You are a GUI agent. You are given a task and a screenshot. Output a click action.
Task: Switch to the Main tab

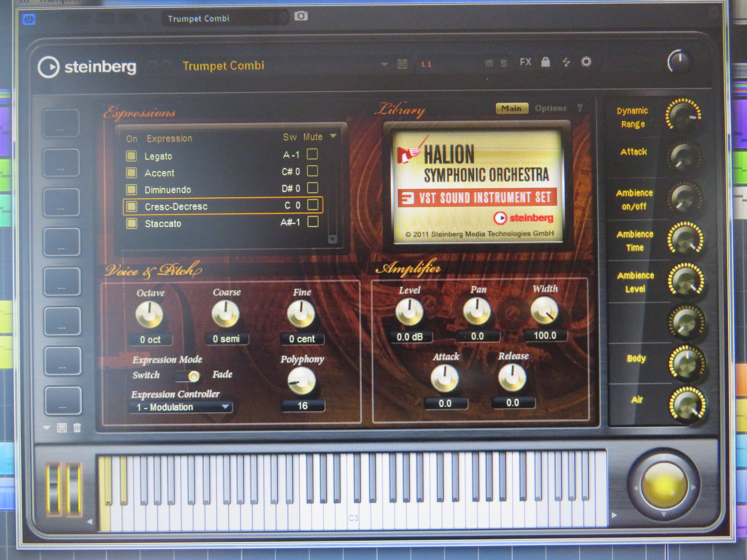tap(512, 108)
